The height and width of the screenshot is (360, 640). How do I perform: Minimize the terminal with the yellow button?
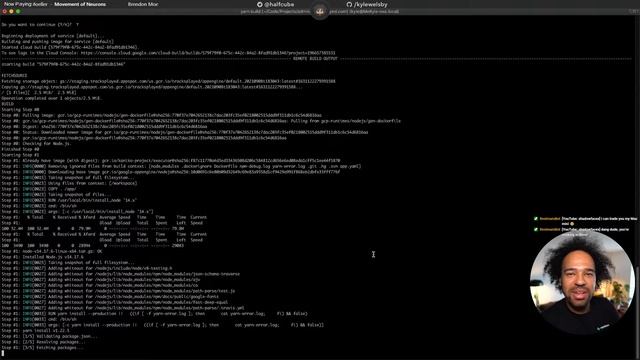pos(11,11)
